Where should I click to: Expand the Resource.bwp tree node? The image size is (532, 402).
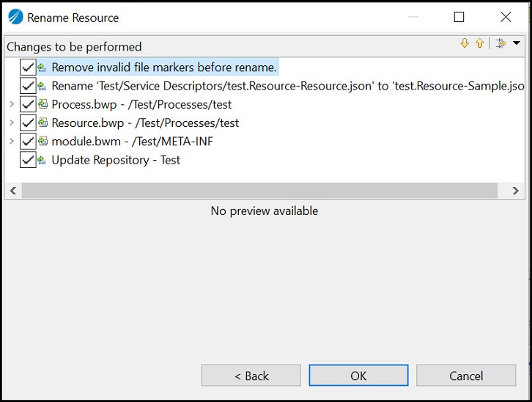click(12, 123)
